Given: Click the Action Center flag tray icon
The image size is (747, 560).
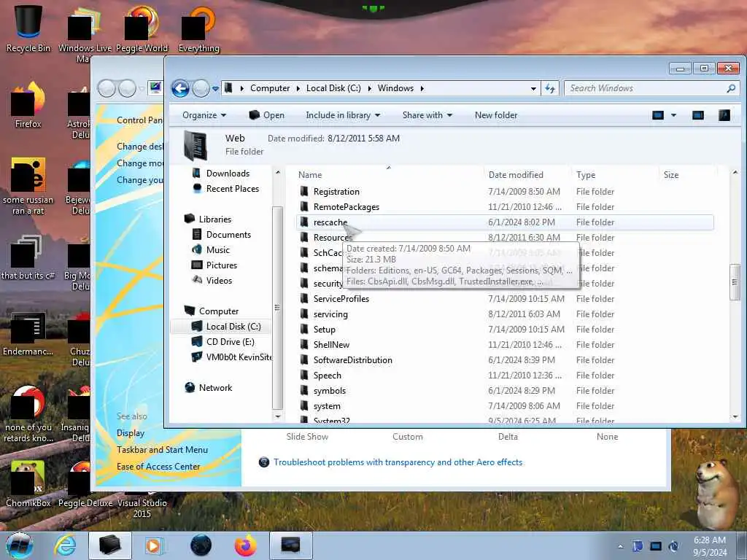Looking at the screenshot, I should tap(638, 546).
